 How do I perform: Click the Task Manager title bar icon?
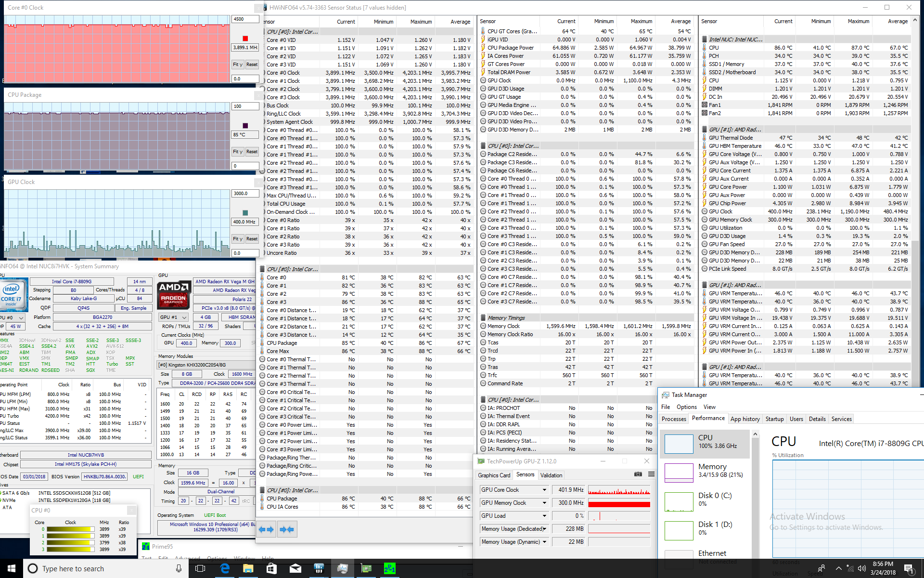pos(666,395)
